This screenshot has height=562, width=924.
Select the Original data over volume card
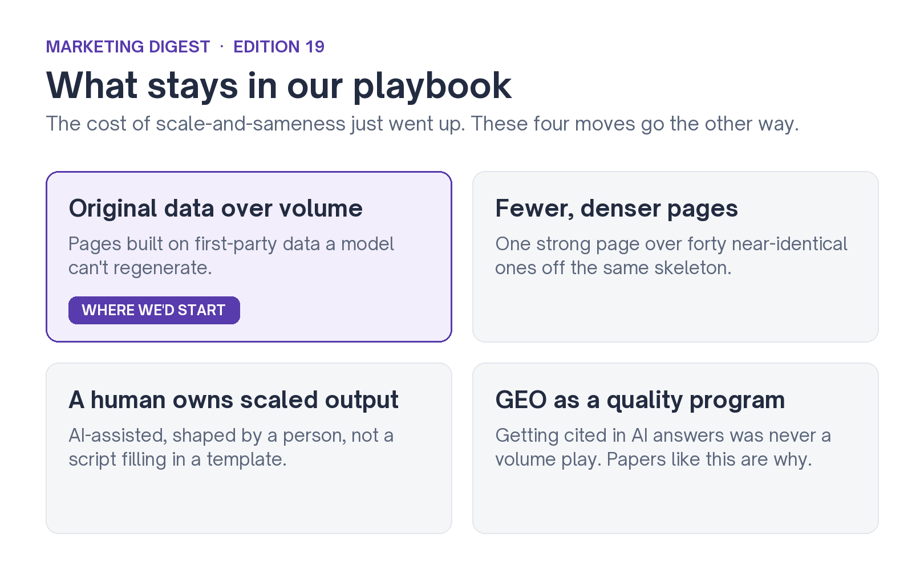249,256
